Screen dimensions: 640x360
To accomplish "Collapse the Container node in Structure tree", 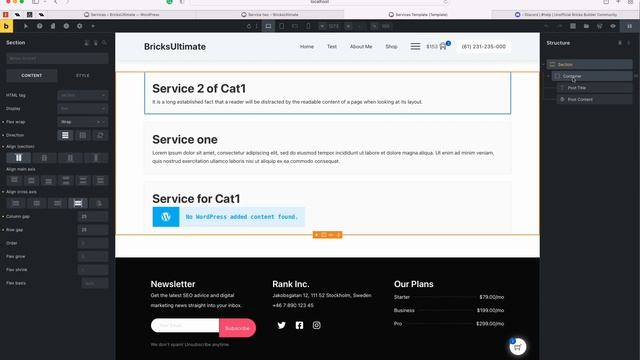I will [549, 76].
